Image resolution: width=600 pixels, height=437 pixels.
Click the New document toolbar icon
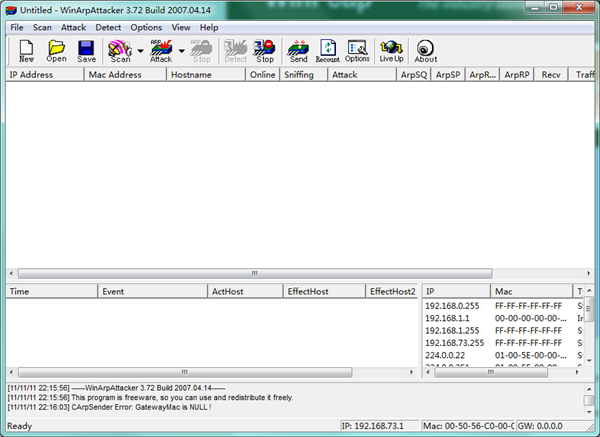[x=26, y=51]
